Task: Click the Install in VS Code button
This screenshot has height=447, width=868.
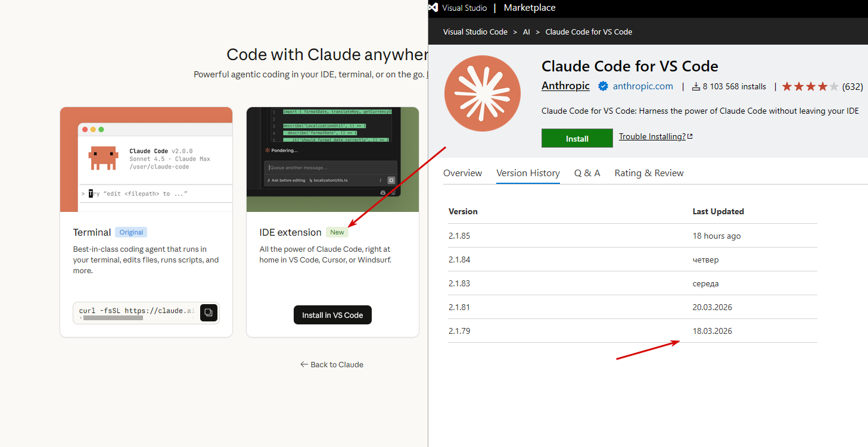Action: click(x=332, y=315)
